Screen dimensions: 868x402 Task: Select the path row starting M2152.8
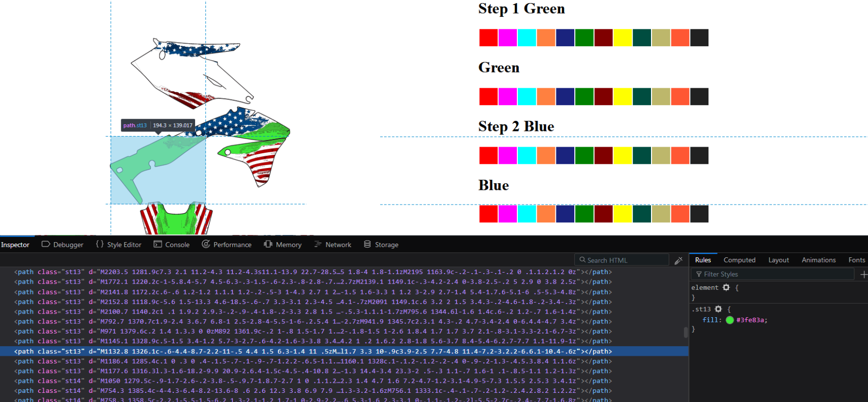pos(344,301)
